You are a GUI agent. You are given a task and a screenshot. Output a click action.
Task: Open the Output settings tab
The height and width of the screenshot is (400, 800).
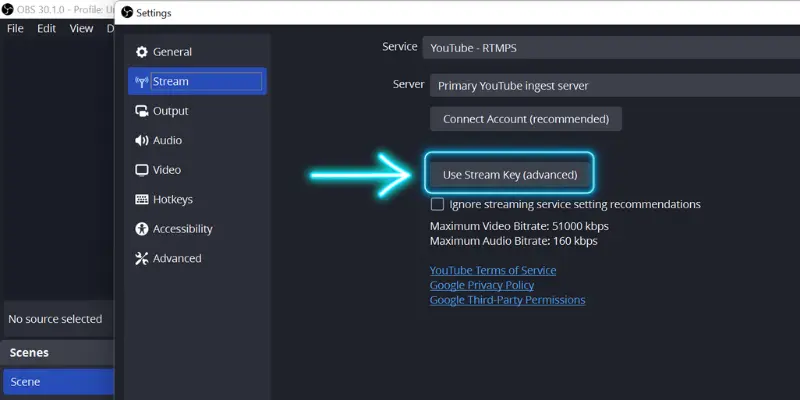pyautogui.click(x=197, y=111)
